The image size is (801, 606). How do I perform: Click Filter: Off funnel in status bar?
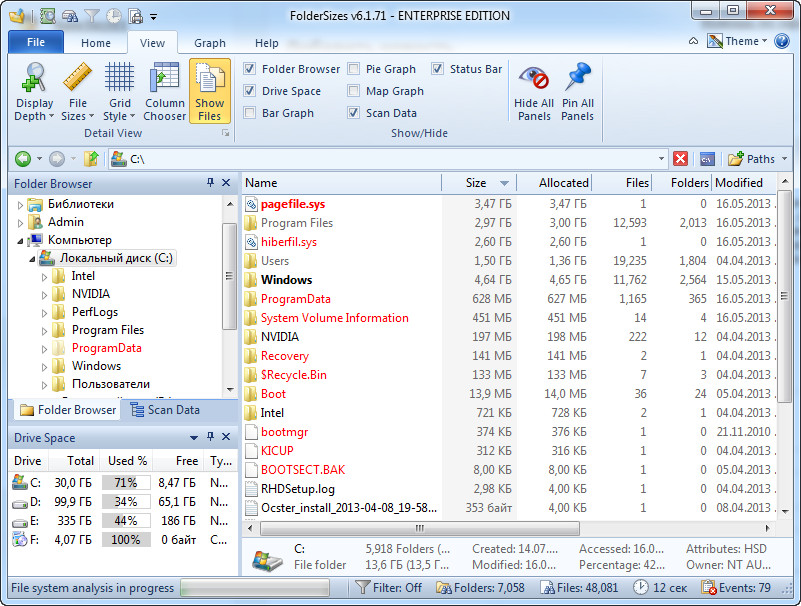362,588
